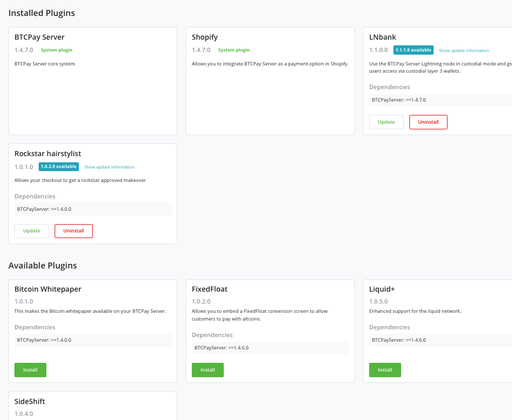Click FixedFloat version 1.0.2.0
This screenshot has height=420, width=512.
(x=201, y=301)
